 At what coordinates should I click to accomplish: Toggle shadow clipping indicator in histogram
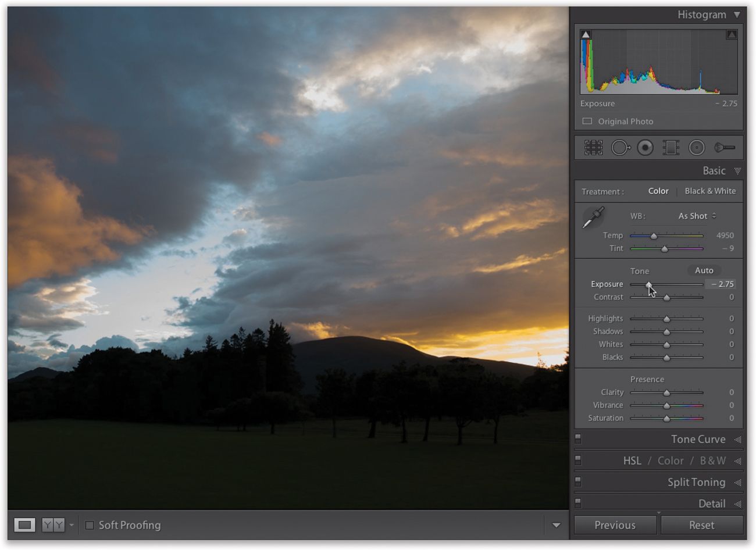[586, 35]
